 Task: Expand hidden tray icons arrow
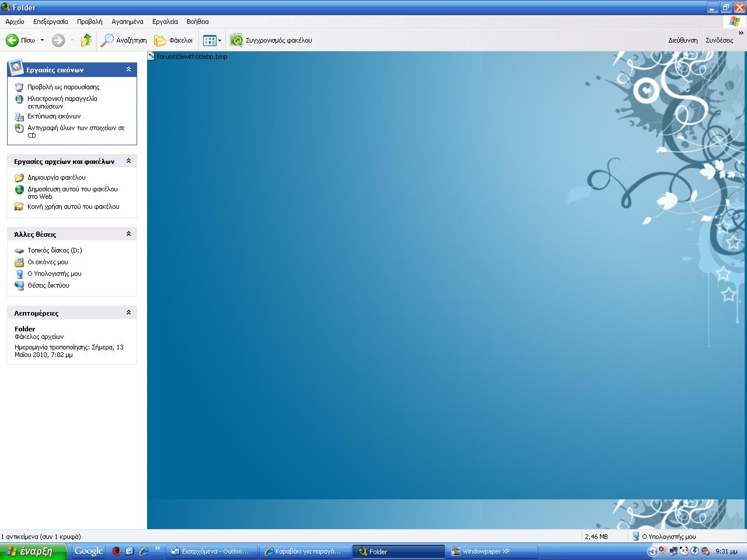tap(652, 551)
